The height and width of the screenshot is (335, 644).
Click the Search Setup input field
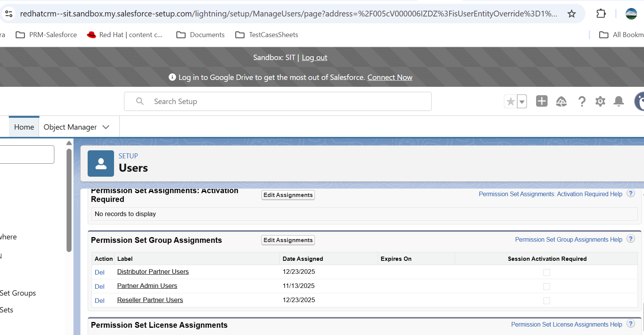(x=278, y=101)
